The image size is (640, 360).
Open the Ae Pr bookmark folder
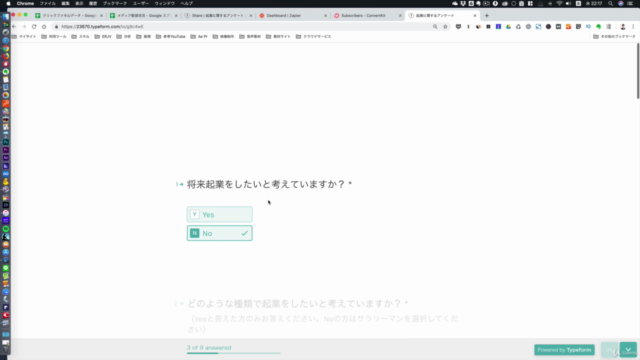coord(199,36)
